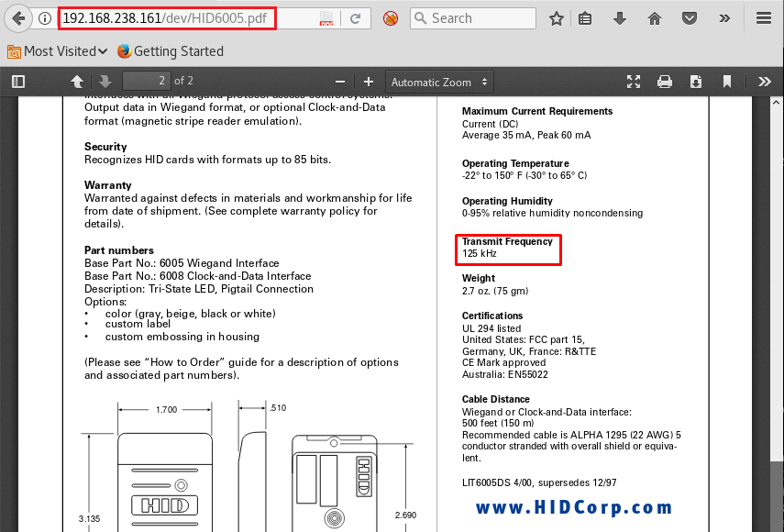Click Average 35 mA, Peak 60 mA
Viewport: 784px width, 532px height.
pos(526,135)
